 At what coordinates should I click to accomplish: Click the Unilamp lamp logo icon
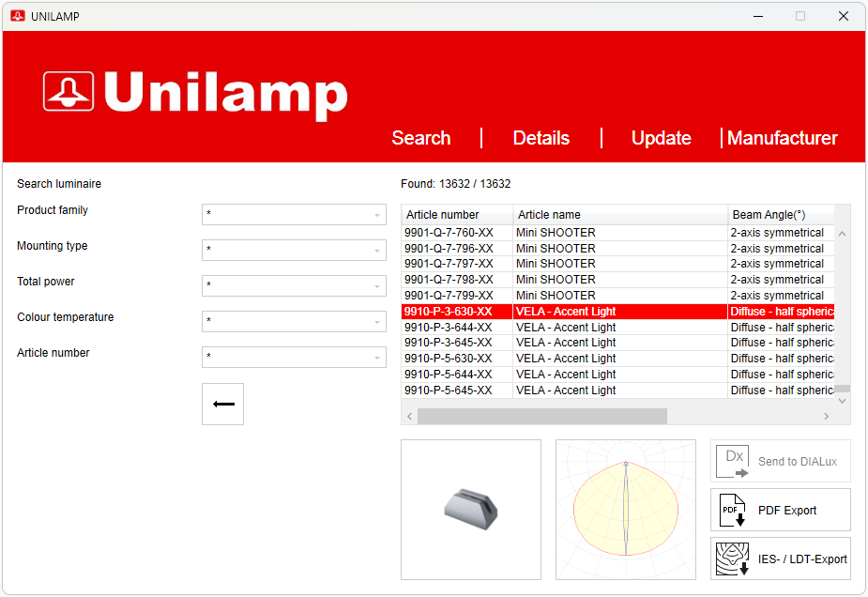click(x=69, y=91)
